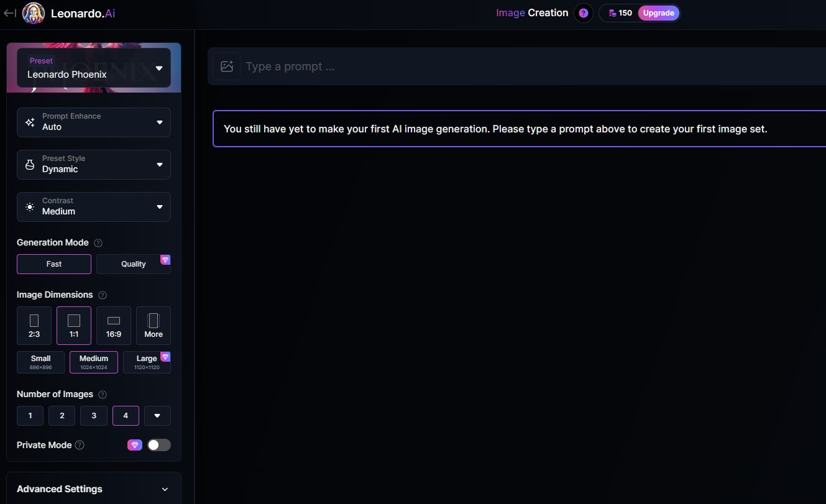Image resolution: width=826 pixels, height=504 pixels.
Task: Open the Leonardo Phoenix preset dropdown
Action: tap(94, 68)
